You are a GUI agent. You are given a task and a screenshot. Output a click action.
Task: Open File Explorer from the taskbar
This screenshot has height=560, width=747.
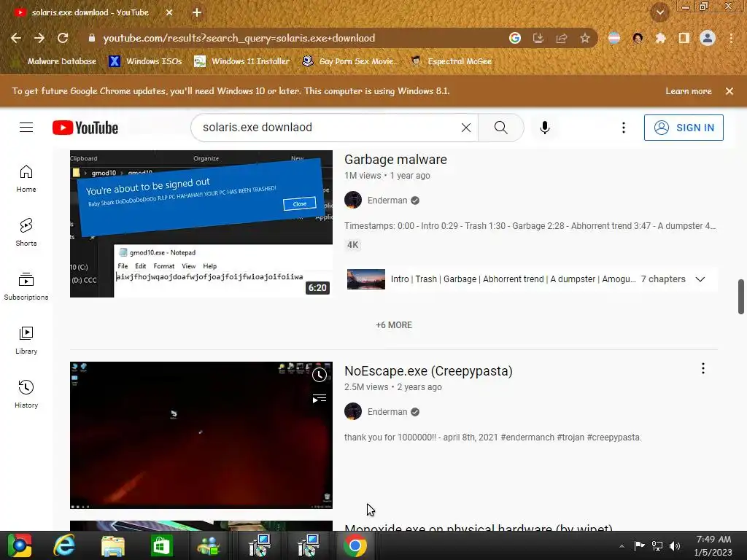click(x=113, y=545)
